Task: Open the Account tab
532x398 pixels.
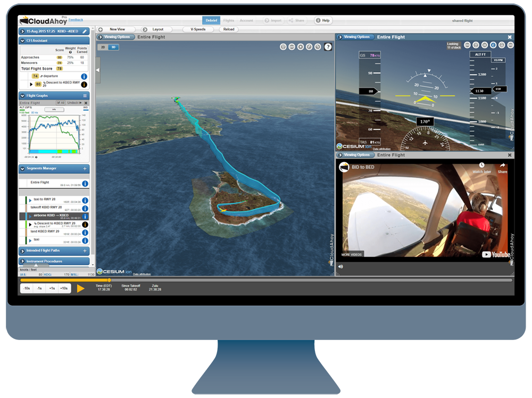Action: coord(246,20)
